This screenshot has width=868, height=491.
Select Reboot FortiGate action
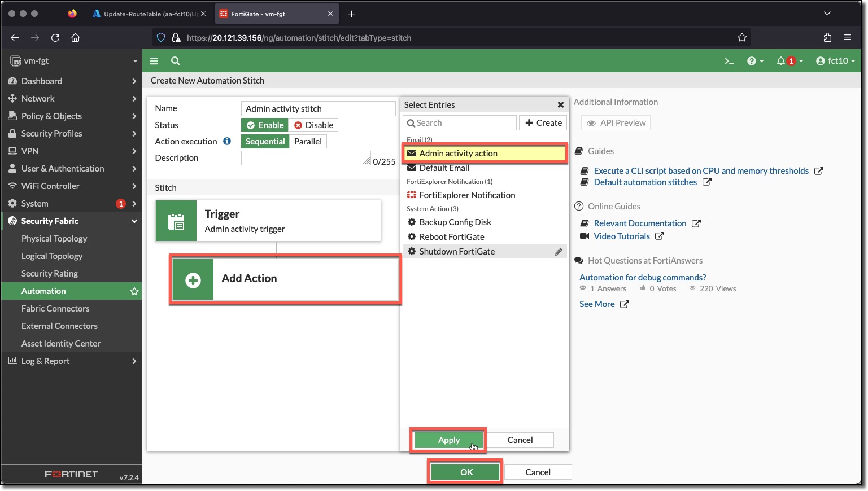[485, 237]
